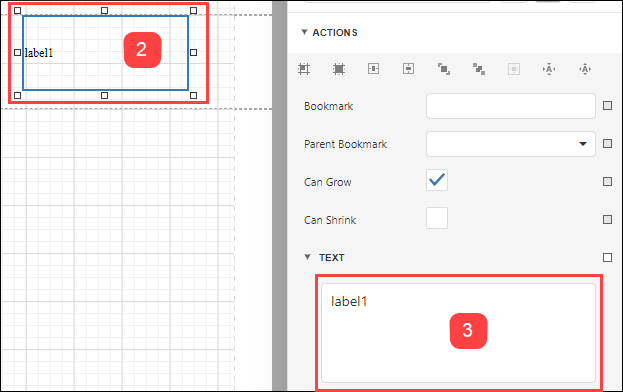The height and width of the screenshot is (392, 623).
Task: Click the top-middle resize handle of label1
Action: 104,10
